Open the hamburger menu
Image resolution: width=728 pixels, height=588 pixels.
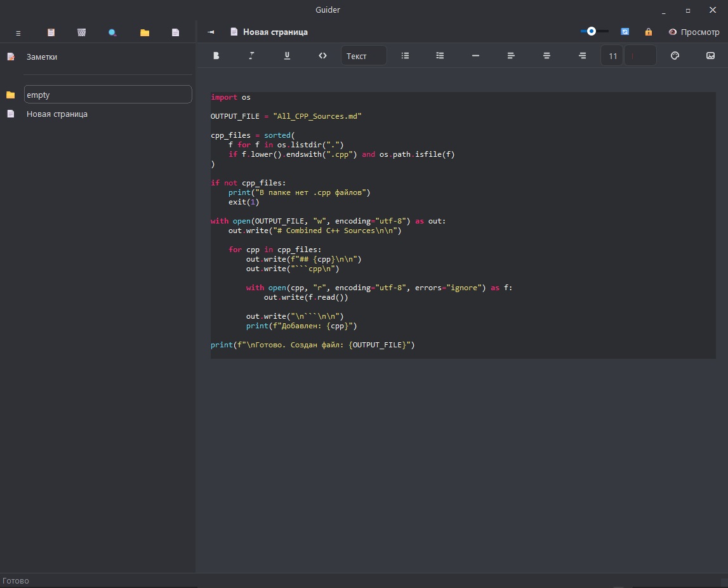click(18, 32)
